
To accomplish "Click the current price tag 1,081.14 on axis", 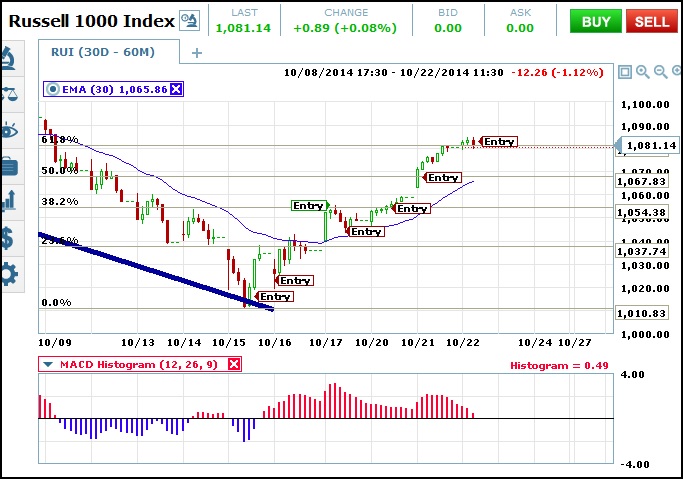I will (x=649, y=145).
